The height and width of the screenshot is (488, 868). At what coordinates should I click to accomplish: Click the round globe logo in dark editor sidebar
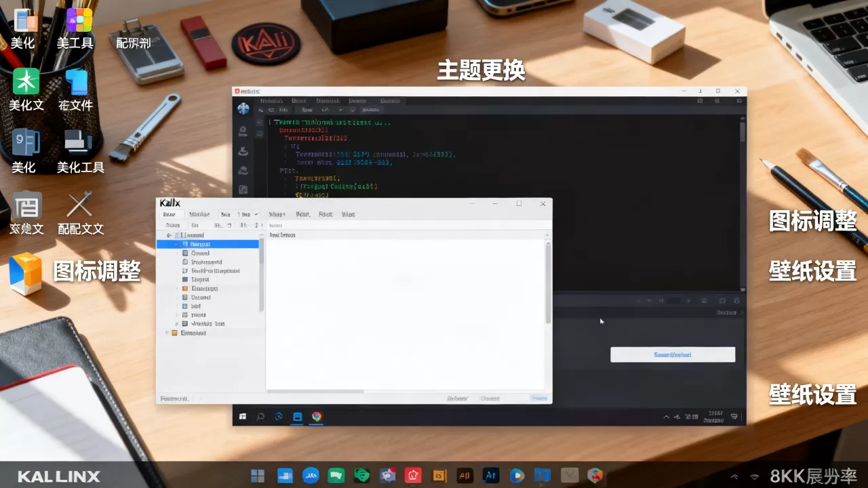coord(243,108)
